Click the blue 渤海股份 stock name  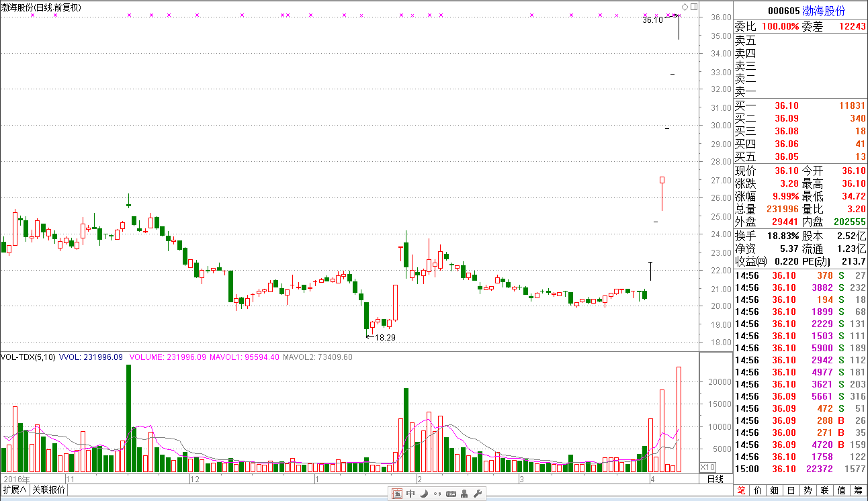coord(824,11)
